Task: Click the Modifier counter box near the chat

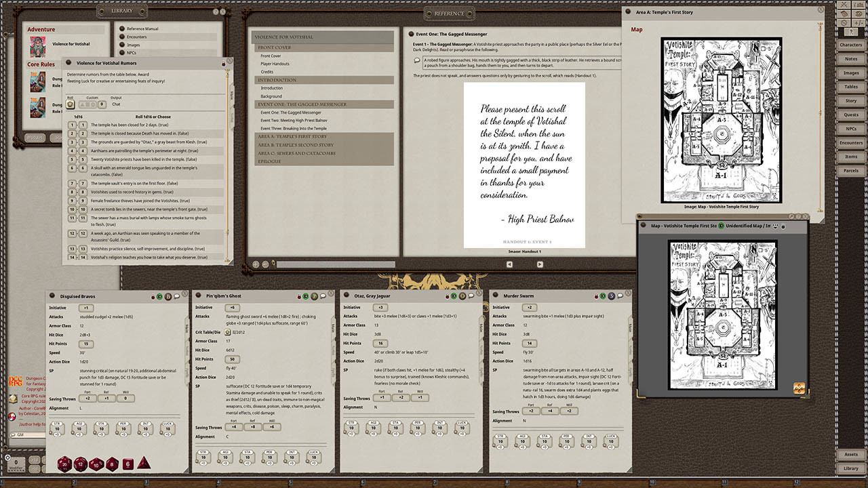Action: click(x=16, y=465)
